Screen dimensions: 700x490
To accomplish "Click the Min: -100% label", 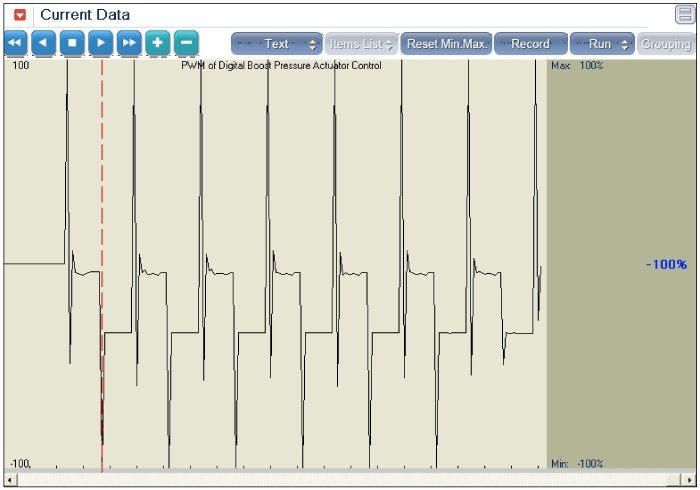I will [x=577, y=464].
